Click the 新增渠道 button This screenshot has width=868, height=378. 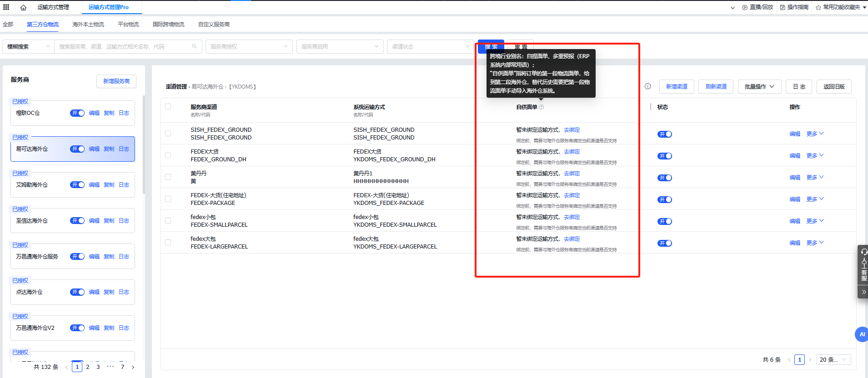[x=677, y=86]
